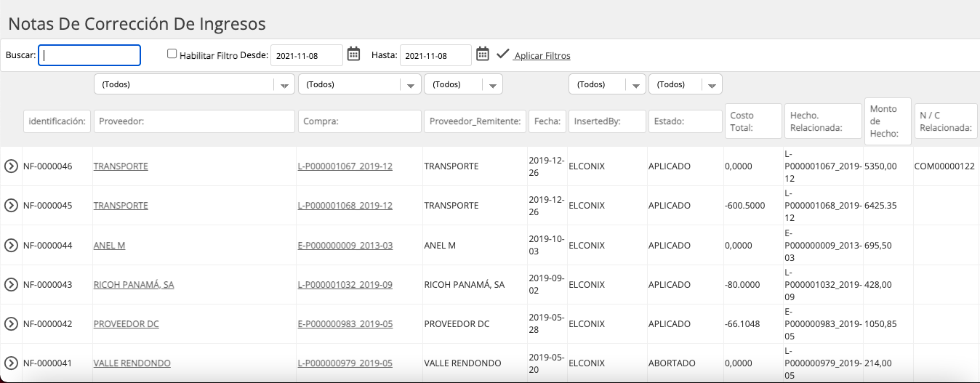Expand row NF-0000043 with arrow icon
Image resolution: width=980 pixels, height=383 pixels.
point(11,285)
